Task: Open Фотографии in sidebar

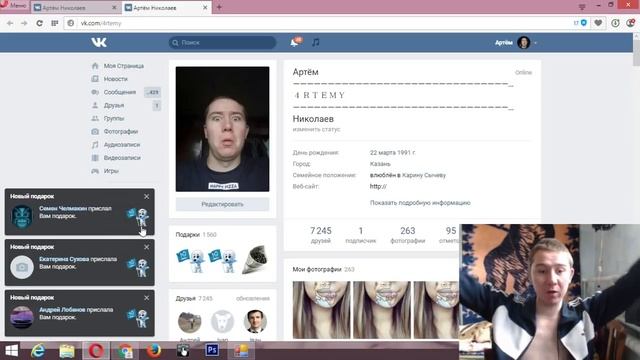Action: (x=121, y=131)
